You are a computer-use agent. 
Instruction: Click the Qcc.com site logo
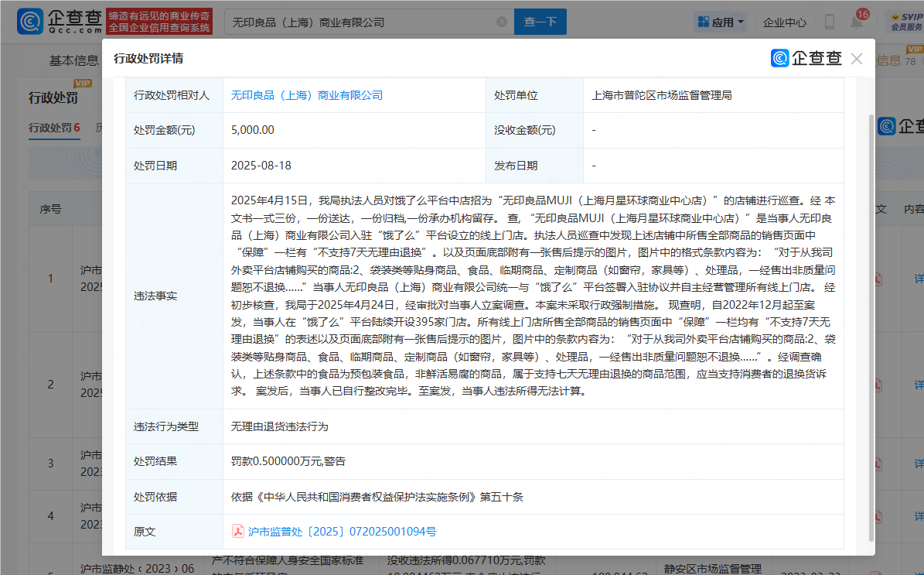pos(59,22)
